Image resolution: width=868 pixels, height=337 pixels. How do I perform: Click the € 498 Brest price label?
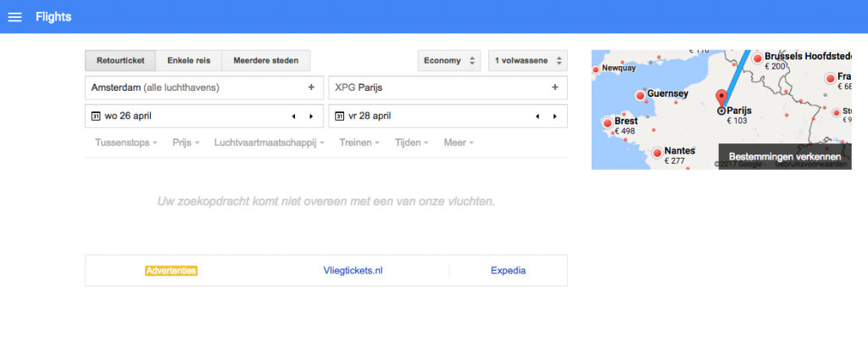[x=625, y=132]
